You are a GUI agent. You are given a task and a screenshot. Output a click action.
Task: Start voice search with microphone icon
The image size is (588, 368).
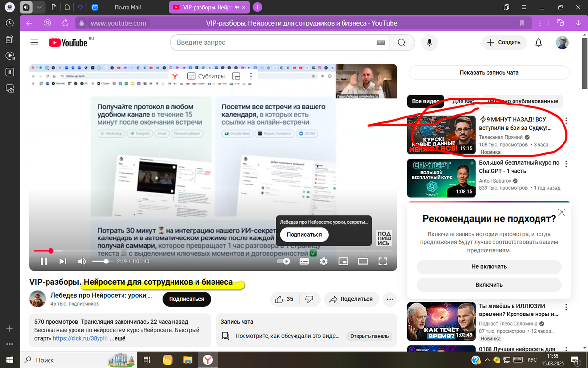point(430,43)
